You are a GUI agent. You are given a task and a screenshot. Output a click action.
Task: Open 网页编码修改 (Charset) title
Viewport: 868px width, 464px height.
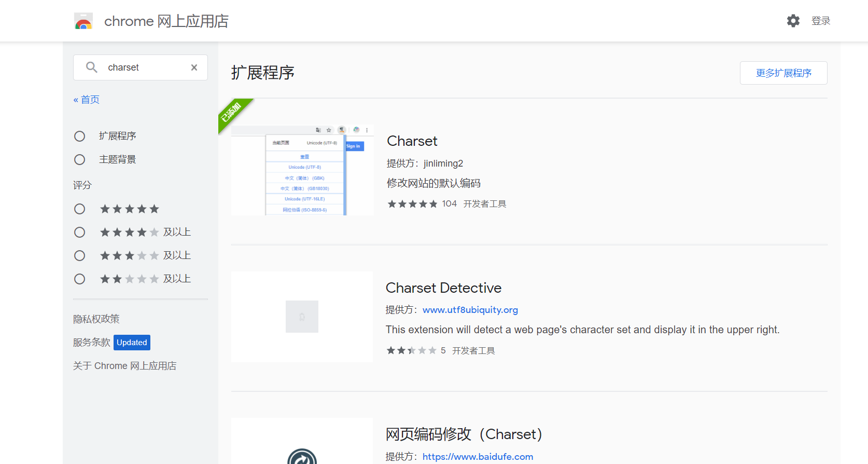(x=464, y=434)
